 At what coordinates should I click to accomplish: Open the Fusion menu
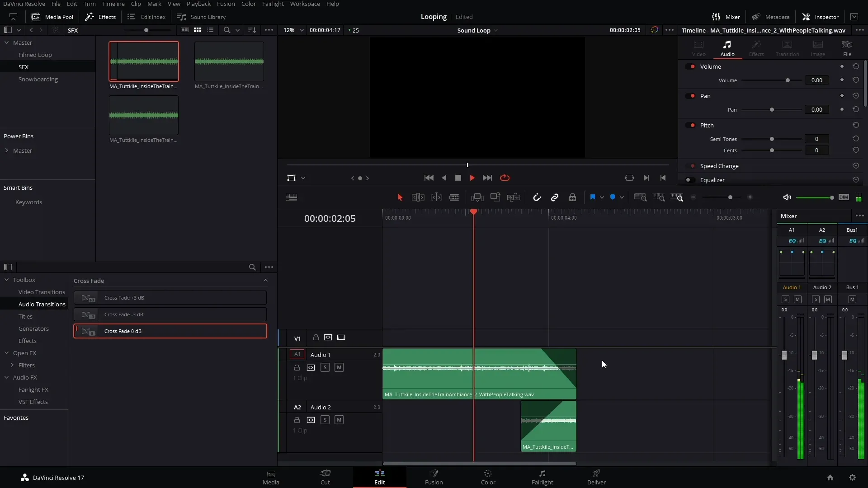(226, 4)
